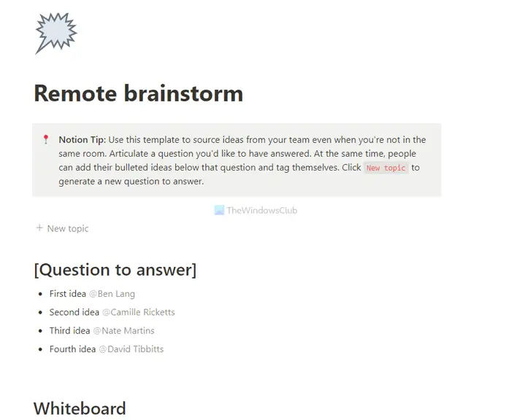Click the Third idea bullet text
Viewport: 511px width, 420px height.
click(70, 331)
